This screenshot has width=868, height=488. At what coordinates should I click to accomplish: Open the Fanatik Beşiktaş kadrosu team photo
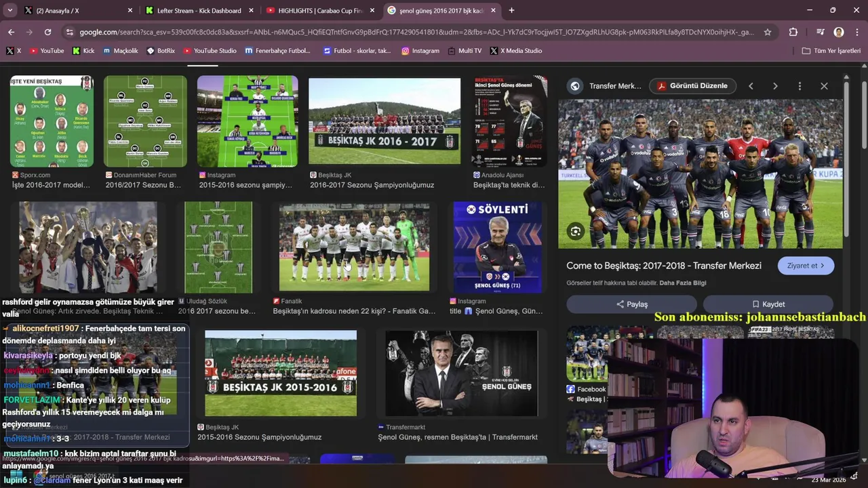pos(354,247)
